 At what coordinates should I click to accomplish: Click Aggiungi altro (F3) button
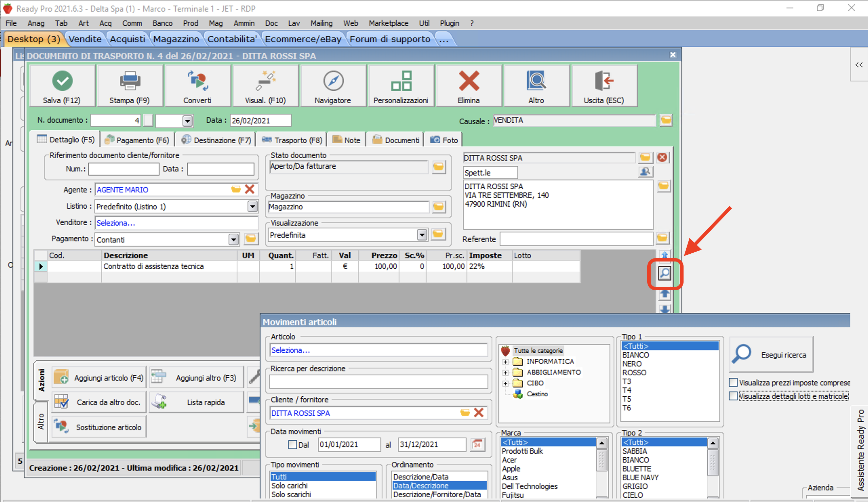(x=197, y=377)
